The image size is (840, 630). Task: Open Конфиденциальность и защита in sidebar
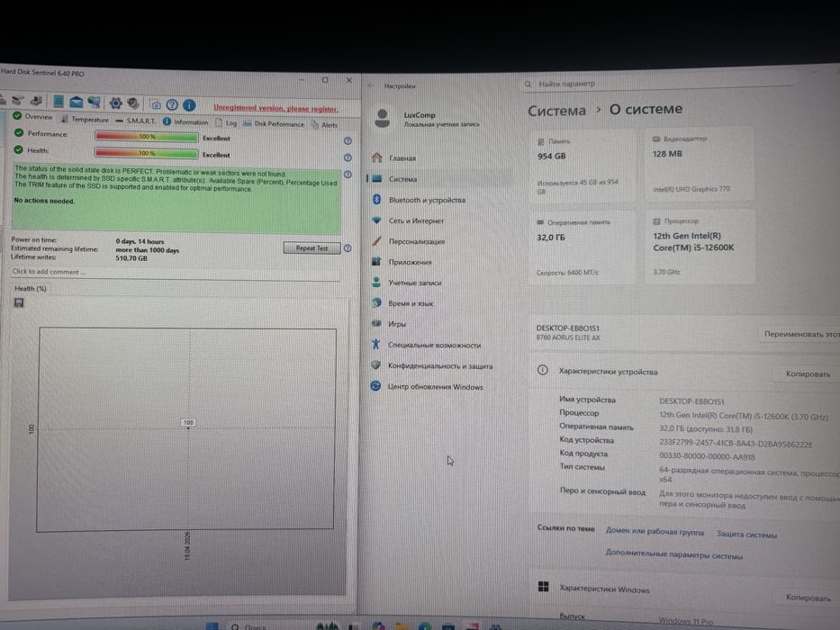439,366
